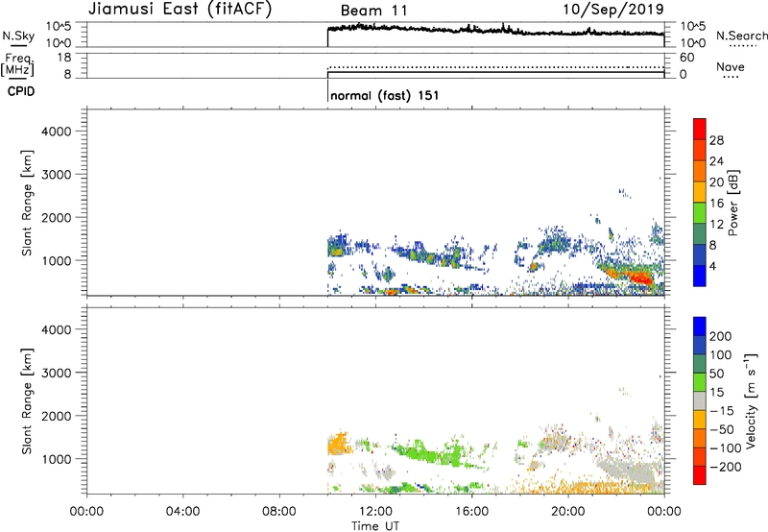Click the "CPID" row label

[x=20, y=91]
